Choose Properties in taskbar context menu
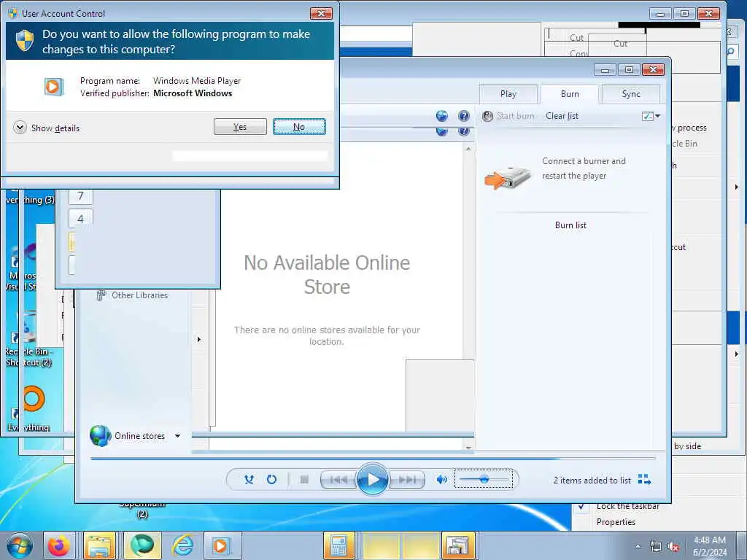The height and width of the screenshot is (560, 747). [x=616, y=522]
